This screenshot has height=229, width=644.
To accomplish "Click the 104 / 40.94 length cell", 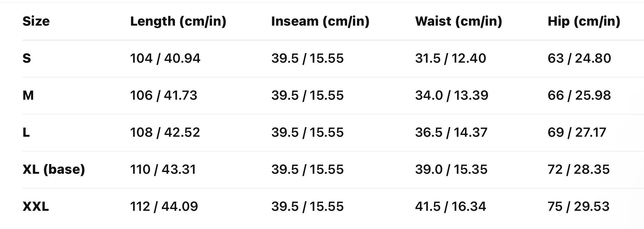I will (165, 58).
